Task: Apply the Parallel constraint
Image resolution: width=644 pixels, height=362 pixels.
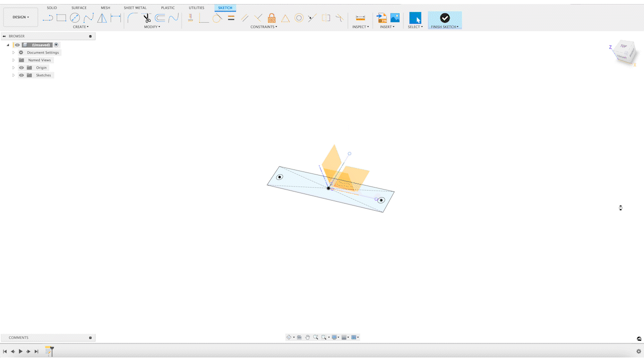Action: 245,18
